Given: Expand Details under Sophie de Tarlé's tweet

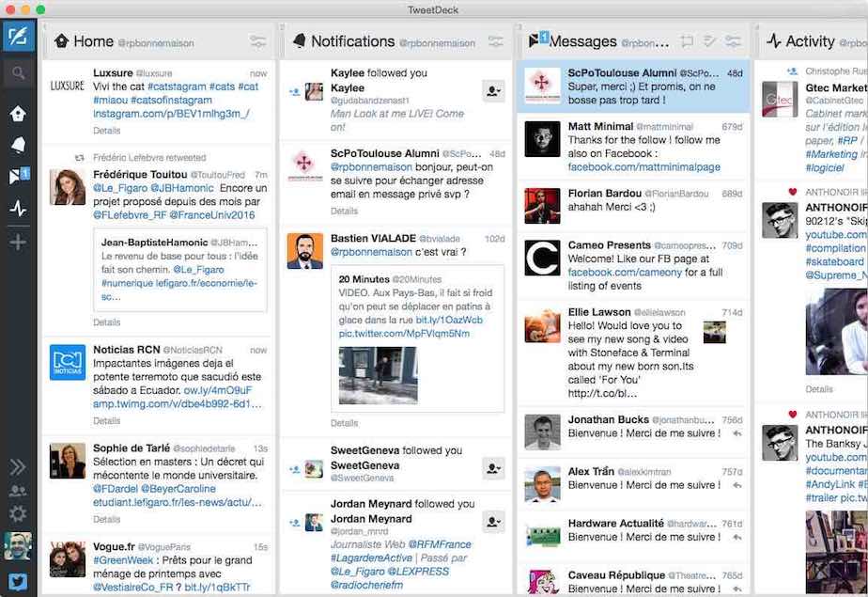Looking at the screenshot, I should (x=107, y=520).
